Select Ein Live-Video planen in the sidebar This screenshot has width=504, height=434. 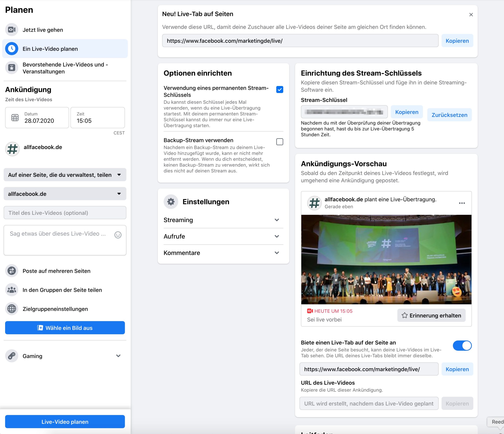[x=65, y=49]
